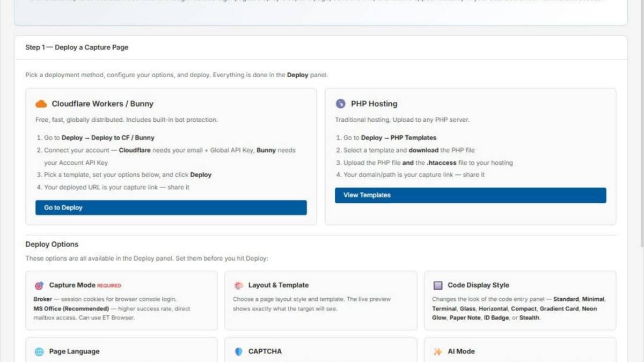The width and height of the screenshot is (644, 362).
Task: Click the orange Cloudflare cloud icon
Action: (x=41, y=104)
